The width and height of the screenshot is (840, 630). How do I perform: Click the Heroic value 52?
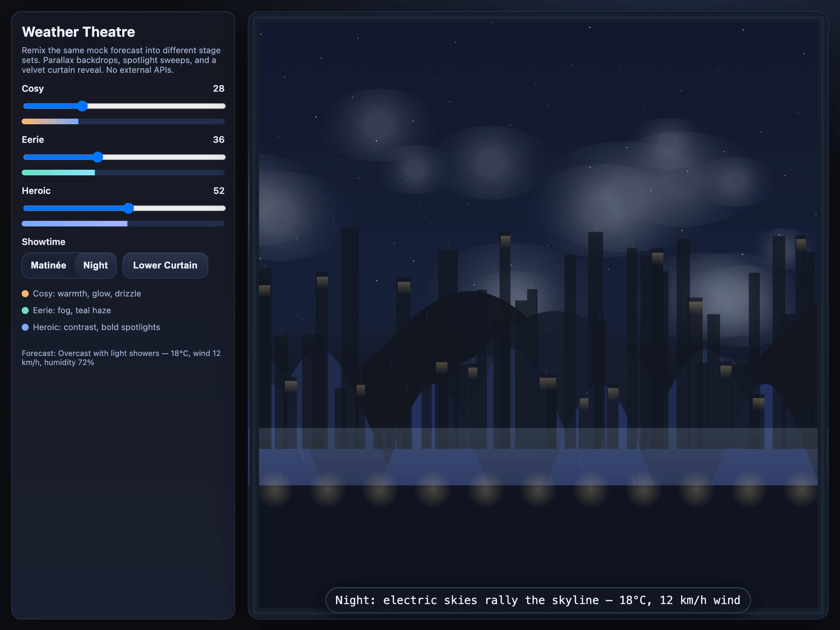pos(218,191)
